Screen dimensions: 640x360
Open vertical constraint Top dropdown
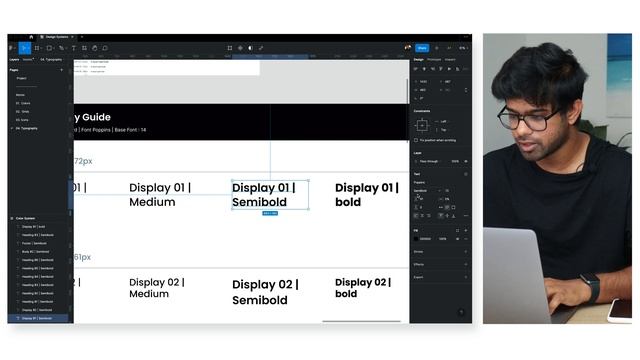pyautogui.click(x=444, y=130)
